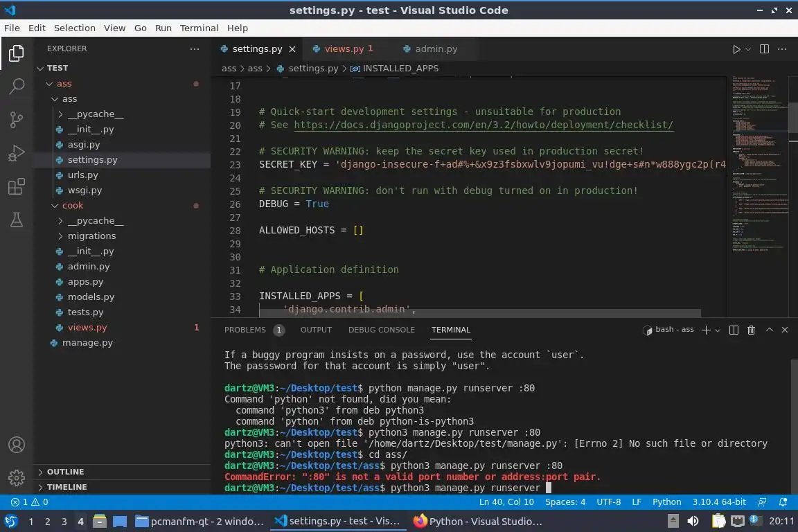Kill the terminal with trash icon
This screenshot has height=532, width=798.
pos(751,330)
